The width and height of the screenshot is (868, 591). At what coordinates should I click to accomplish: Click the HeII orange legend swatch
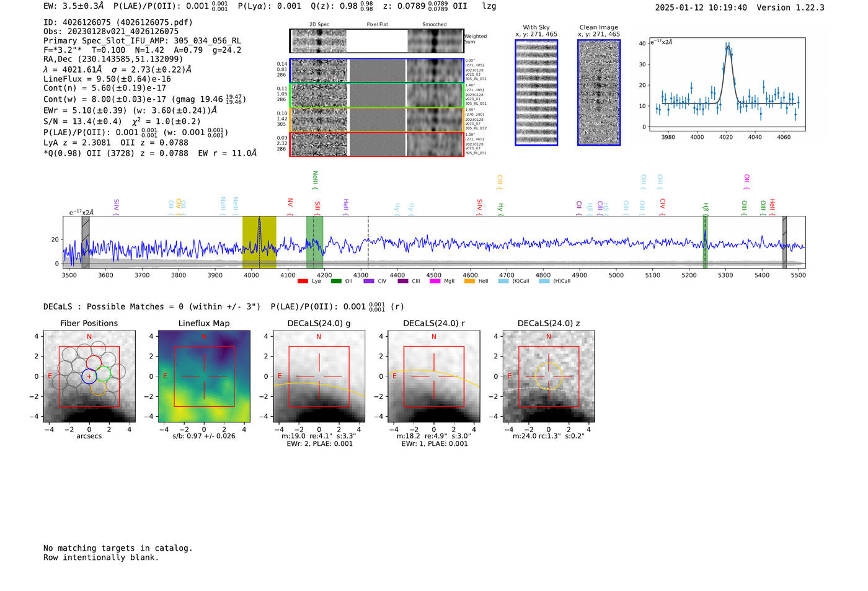[469, 281]
